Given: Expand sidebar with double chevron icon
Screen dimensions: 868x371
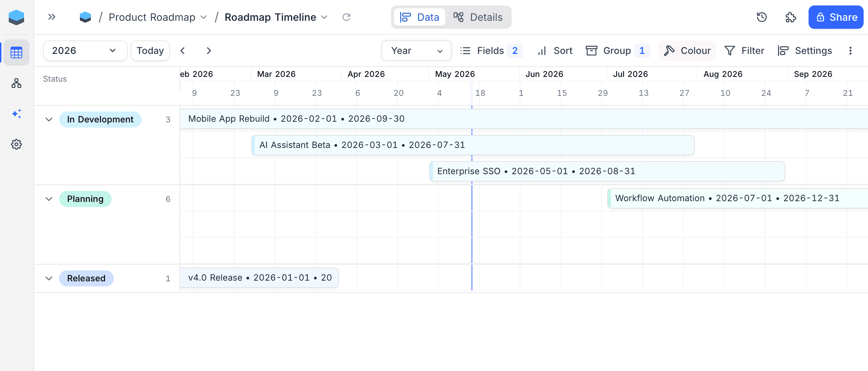Looking at the screenshot, I should tap(52, 17).
